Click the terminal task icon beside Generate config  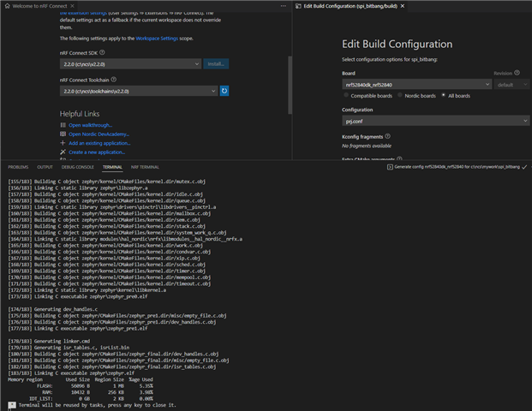pos(390,167)
